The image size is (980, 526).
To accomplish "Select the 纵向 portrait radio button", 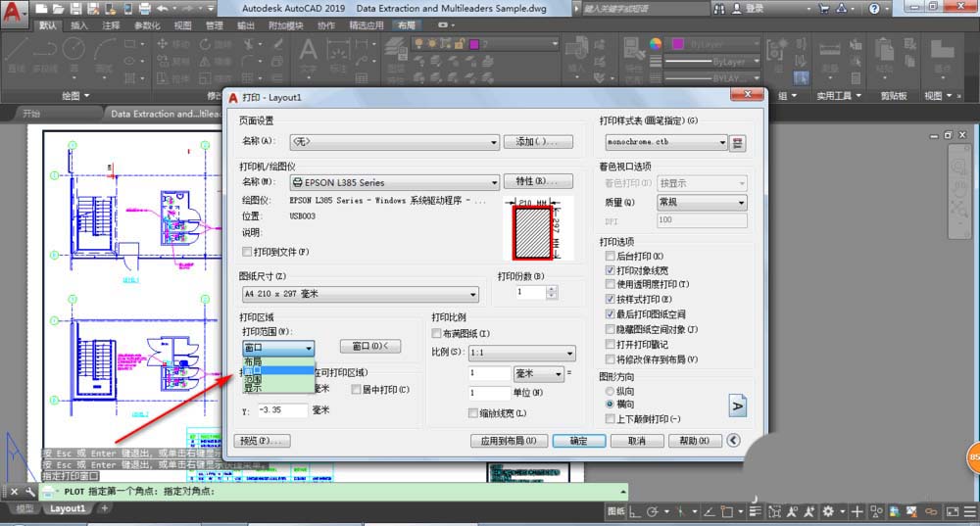I will click(611, 391).
